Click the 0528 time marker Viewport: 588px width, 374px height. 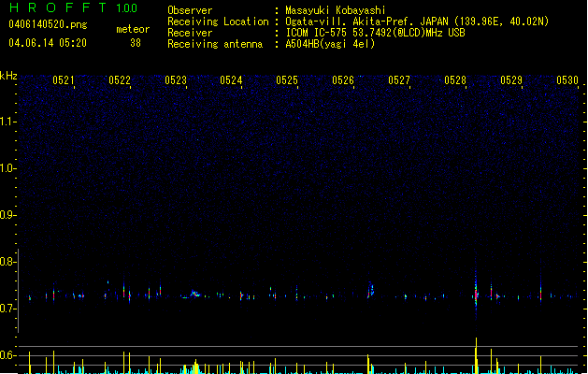455,80
